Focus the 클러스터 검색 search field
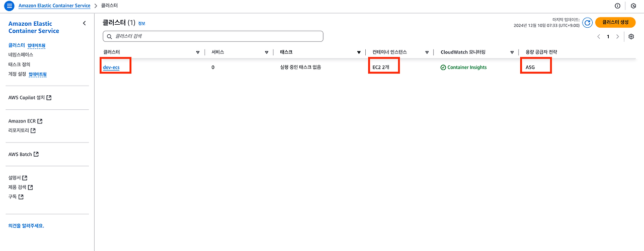This screenshot has width=644, height=251. tap(213, 37)
